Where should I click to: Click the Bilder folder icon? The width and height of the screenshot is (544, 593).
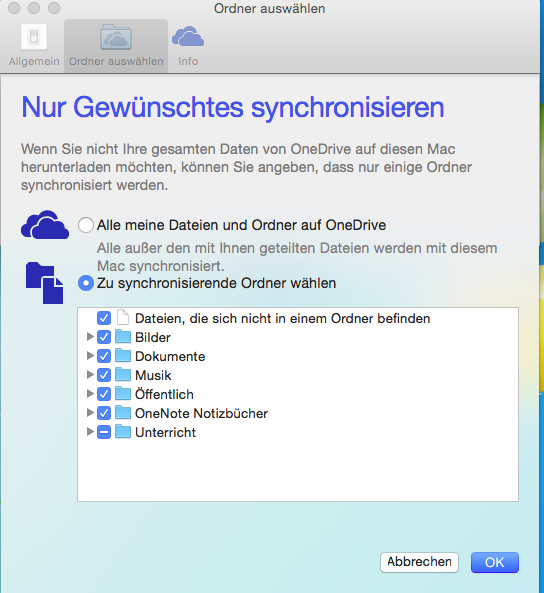[123, 336]
